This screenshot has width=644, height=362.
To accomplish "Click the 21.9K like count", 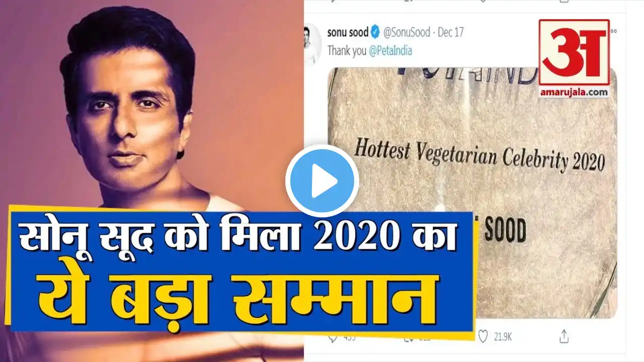I will pyautogui.click(x=503, y=336).
